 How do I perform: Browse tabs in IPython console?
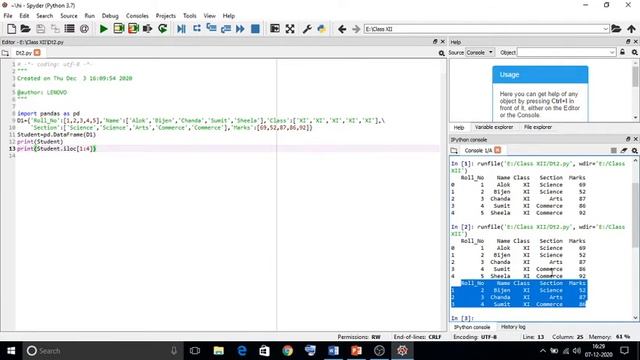pyautogui.click(x=454, y=151)
